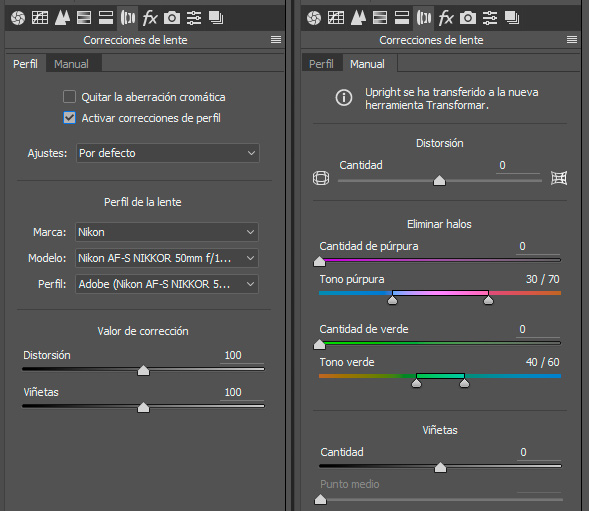Image resolution: width=589 pixels, height=511 pixels.
Task: Open the Perfil Adobe profile dropdown
Action: click(167, 284)
